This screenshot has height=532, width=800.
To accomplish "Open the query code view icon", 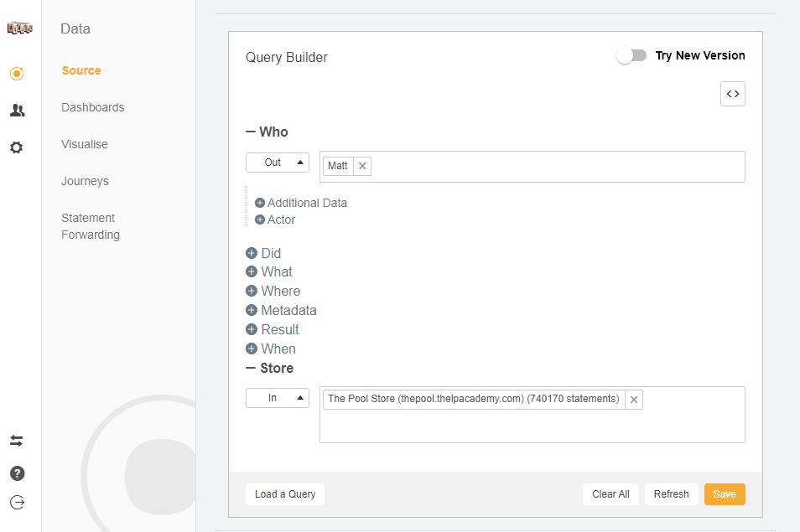I will (x=732, y=93).
